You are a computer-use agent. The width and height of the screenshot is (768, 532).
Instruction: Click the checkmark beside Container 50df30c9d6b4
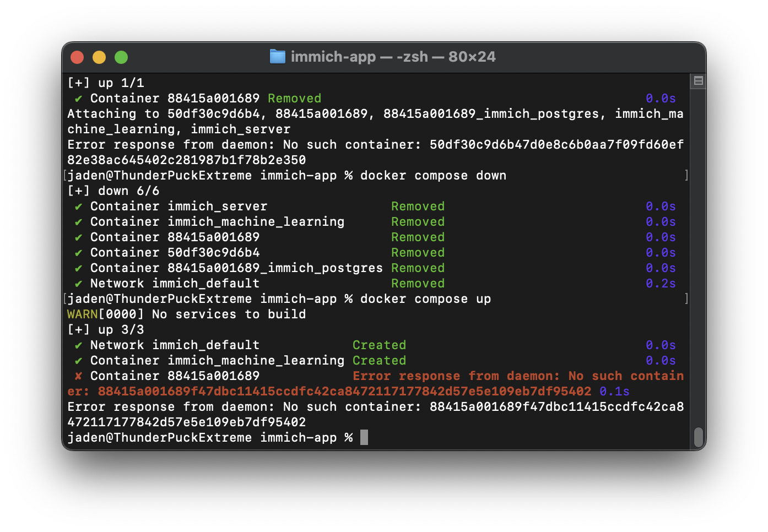[x=77, y=252]
